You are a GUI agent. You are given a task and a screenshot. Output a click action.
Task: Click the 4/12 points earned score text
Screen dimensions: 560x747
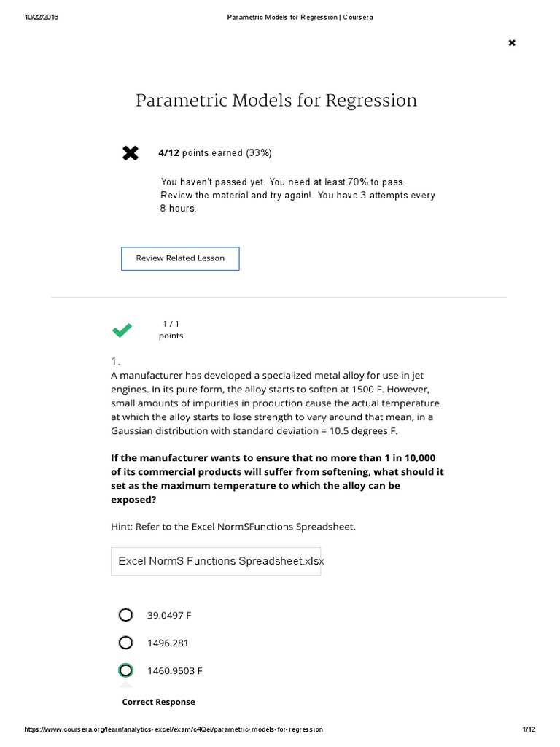click(215, 153)
